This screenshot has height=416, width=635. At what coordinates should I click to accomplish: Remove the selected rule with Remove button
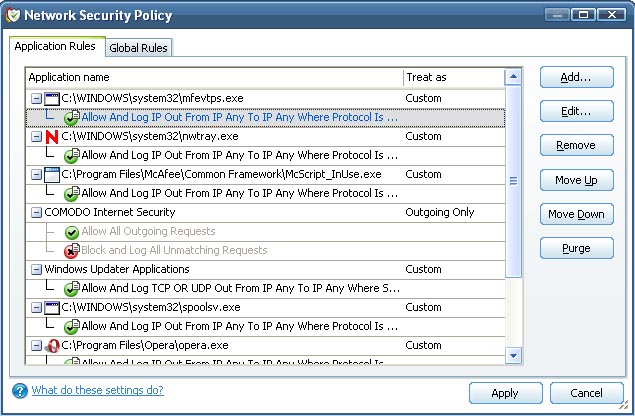577,145
